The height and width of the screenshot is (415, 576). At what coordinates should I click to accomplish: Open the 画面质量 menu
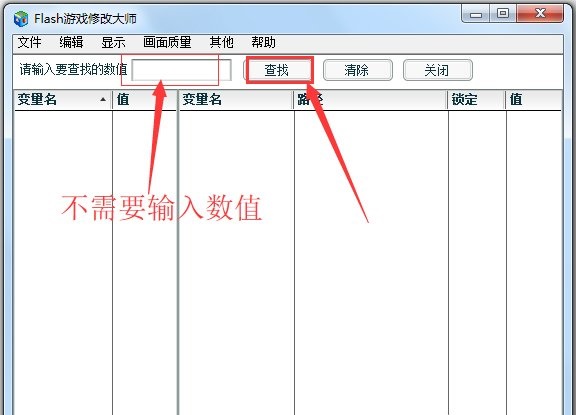(167, 43)
